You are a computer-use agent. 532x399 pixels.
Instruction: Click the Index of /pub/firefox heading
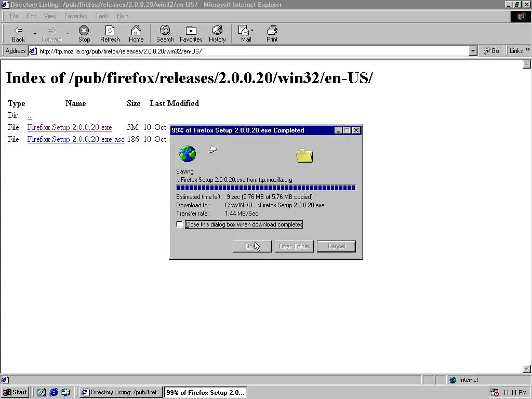(x=189, y=78)
